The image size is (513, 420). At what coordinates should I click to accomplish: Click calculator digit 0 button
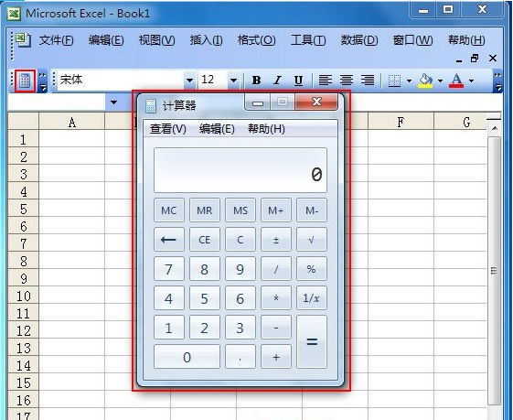187,357
